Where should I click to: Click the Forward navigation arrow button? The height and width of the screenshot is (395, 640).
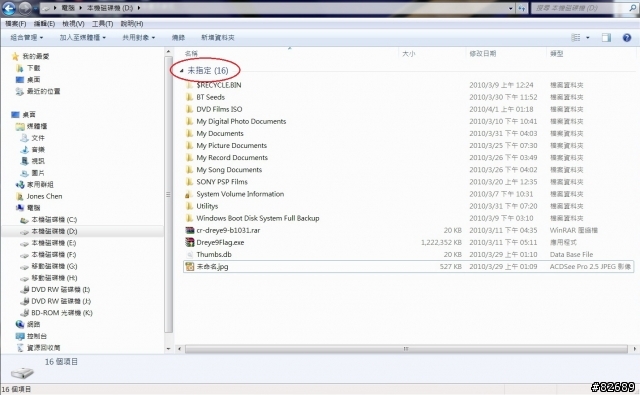tap(25, 8)
